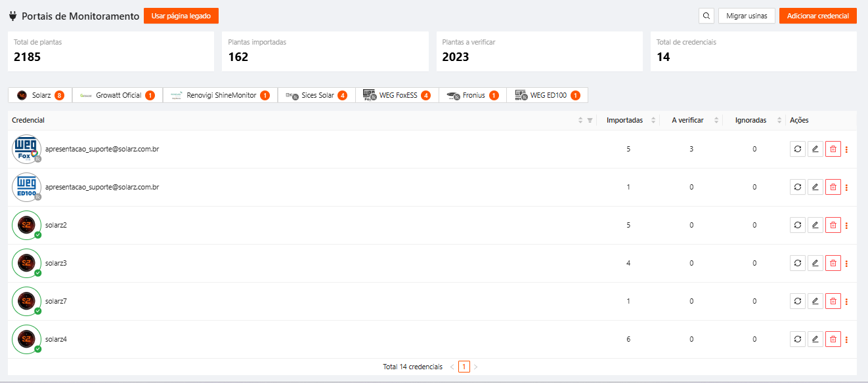Select the WEG FoxESS tab

pyautogui.click(x=397, y=96)
